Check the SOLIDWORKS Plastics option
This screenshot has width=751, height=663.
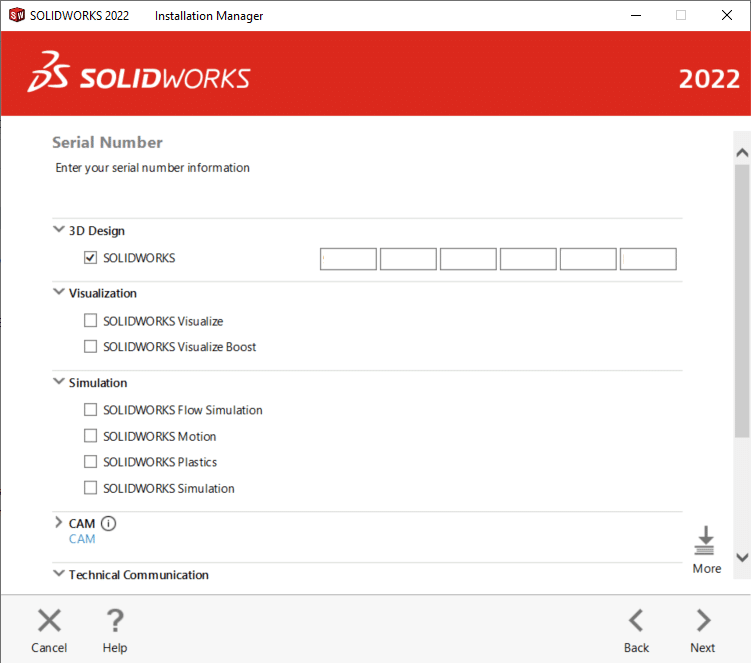(91, 462)
